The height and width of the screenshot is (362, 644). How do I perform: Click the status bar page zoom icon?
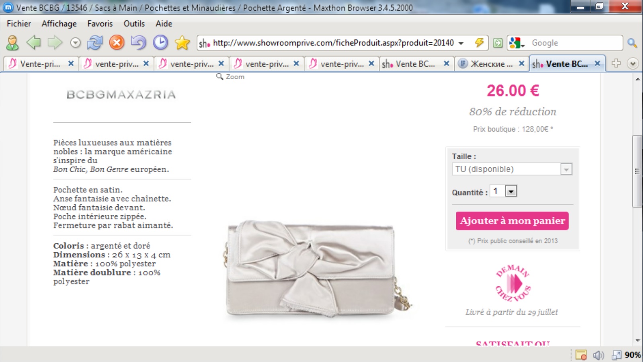(617, 355)
